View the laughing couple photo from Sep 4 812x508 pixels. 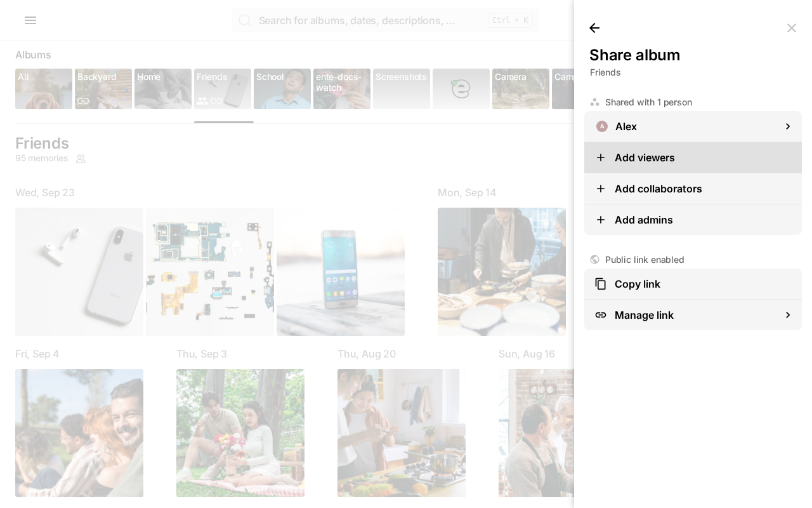(x=79, y=433)
